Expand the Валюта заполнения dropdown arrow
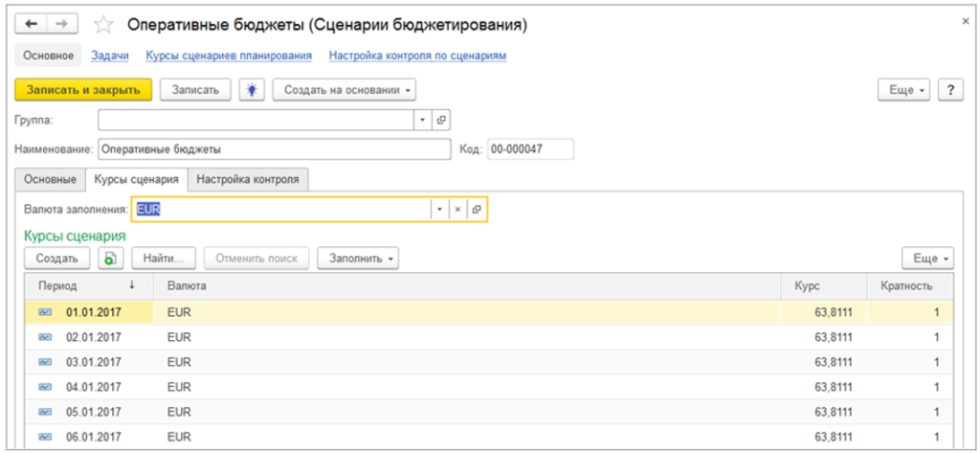The width and height of the screenshot is (980, 453). pyautogui.click(x=438, y=209)
